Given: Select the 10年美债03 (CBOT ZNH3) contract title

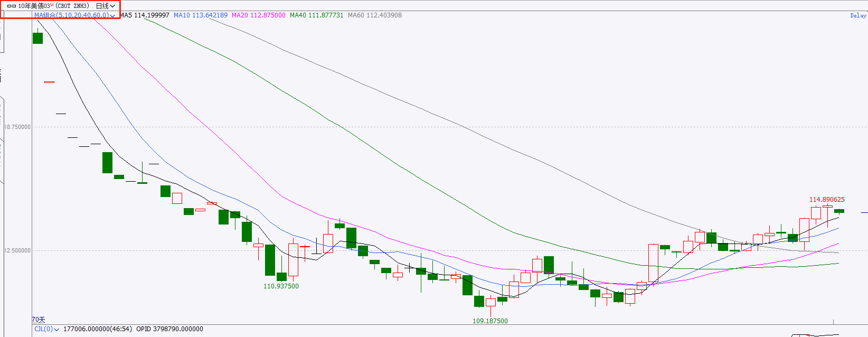Looking at the screenshot, I should (53, 6).
